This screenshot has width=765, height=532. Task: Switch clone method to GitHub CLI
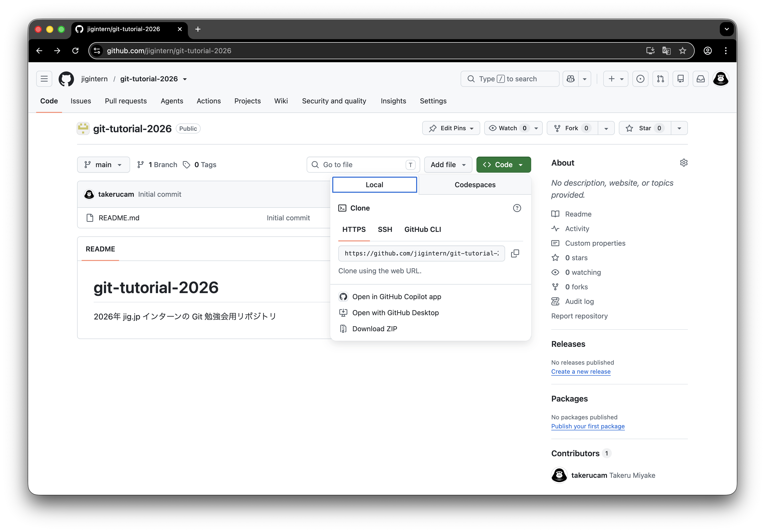[422, 229]
